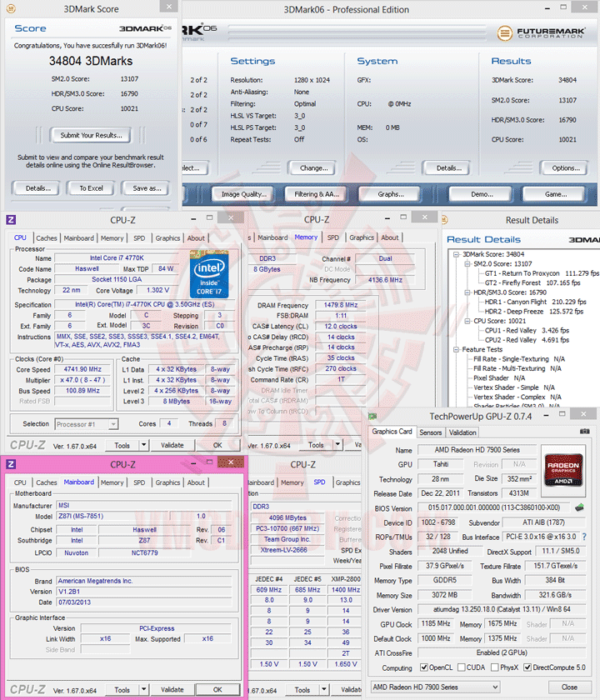Click OK in CPU-Z Mainboard window
600x700 pixels.
coord(217,690)
